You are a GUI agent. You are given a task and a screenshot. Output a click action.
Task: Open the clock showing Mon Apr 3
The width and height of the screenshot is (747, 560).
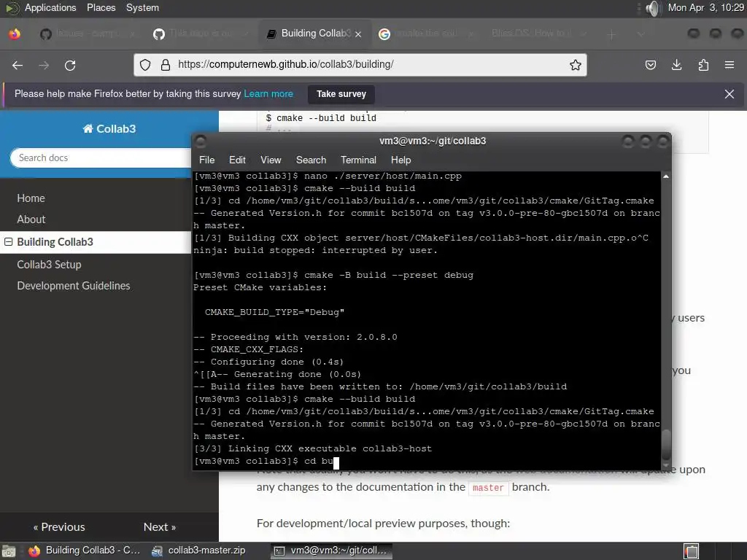pyautogui.click(x=705, y=7)
